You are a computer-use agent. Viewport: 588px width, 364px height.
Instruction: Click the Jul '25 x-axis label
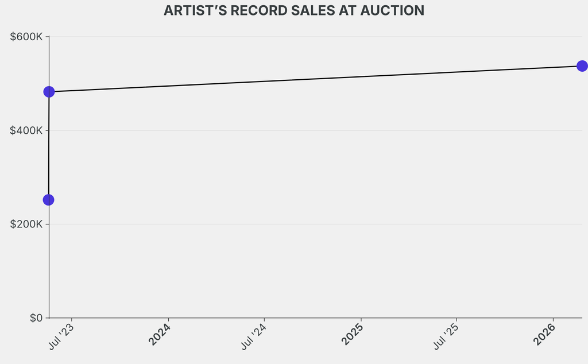[446, 336]
